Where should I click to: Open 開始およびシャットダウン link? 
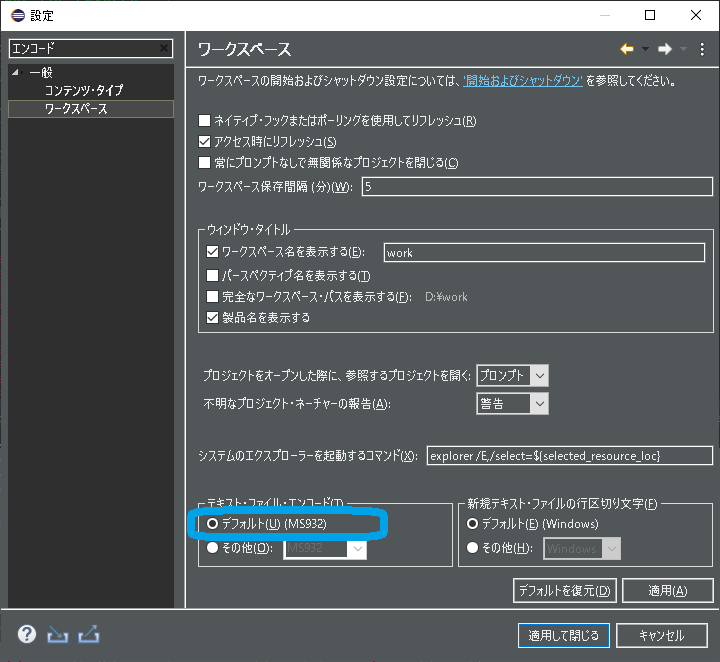coord(523,81)
